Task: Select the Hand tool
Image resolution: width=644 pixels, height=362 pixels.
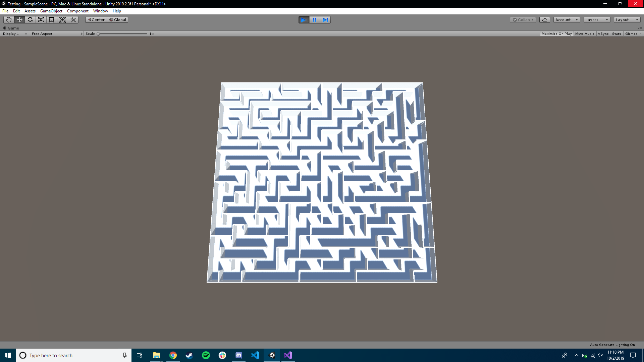Action: (x=9, y=20)
